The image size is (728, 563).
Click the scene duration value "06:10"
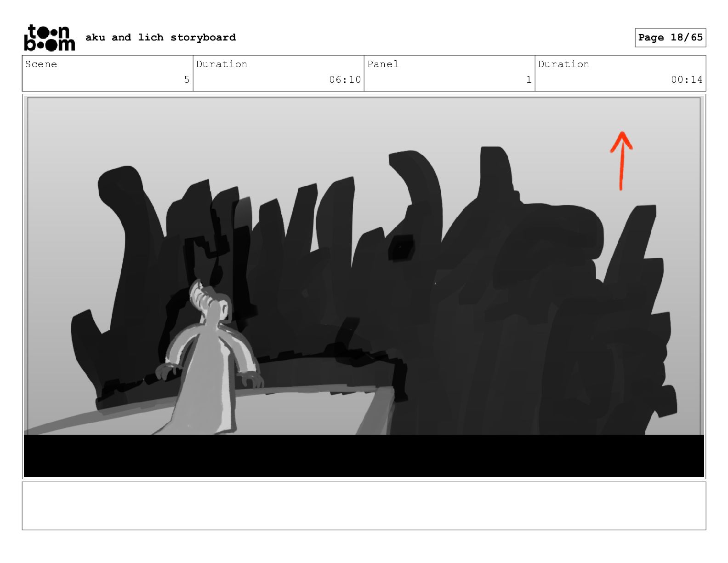click(345, 80)
